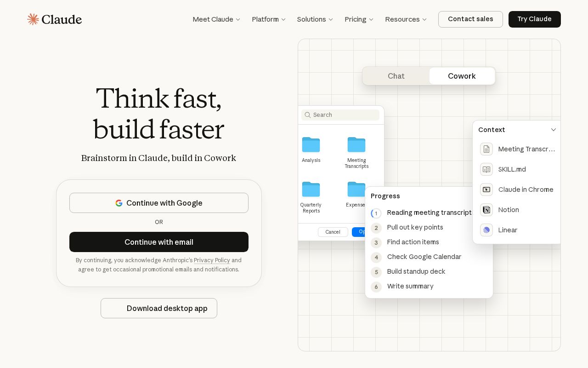Open Anthropic's Privacy Policy link
Image resolution: width=588 pixels, height=368 pixels.
(x=212, y=260)
